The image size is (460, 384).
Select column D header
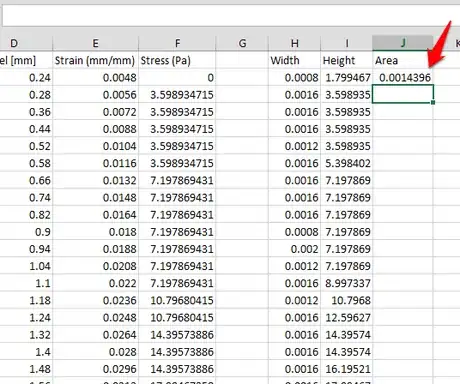tap(26, 43)
